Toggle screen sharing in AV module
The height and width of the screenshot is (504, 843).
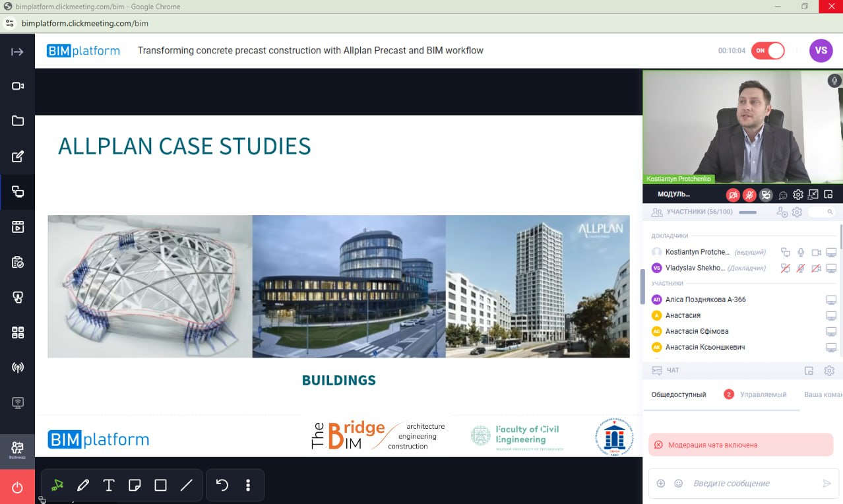(766, 195)
